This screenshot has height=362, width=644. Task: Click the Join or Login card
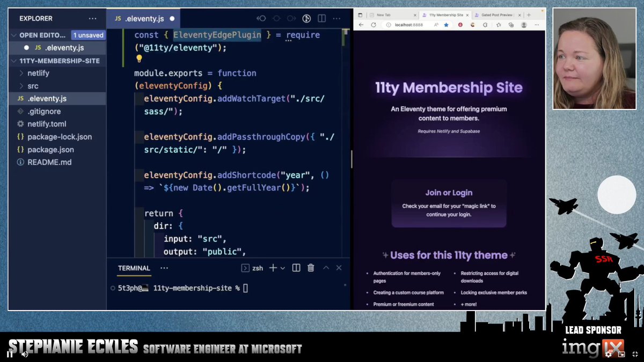[x=449, y=203]
